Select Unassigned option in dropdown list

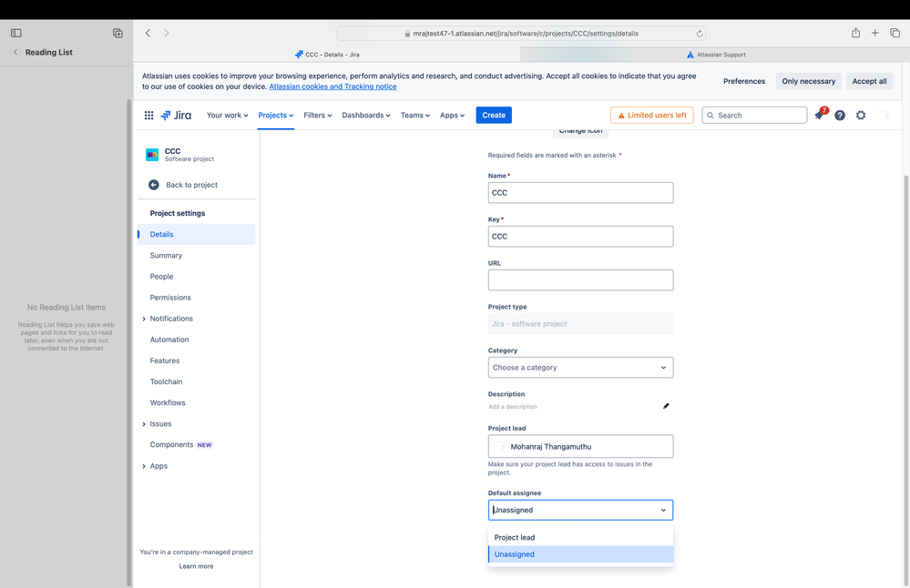tap(580, 554)
